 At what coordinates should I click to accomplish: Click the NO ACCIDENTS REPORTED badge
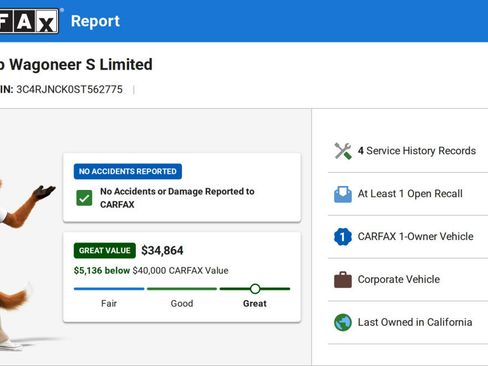pos(128,171)
